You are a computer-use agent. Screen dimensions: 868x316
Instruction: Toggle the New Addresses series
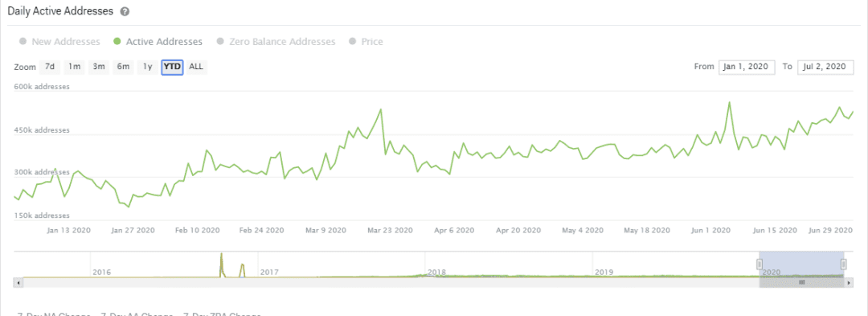(x=59, y=42)
